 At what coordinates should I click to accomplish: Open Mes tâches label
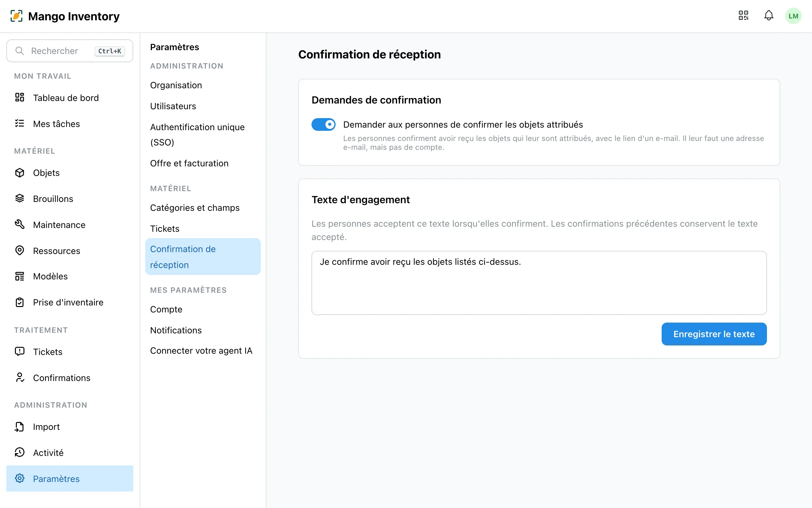(x=56, y=124)
